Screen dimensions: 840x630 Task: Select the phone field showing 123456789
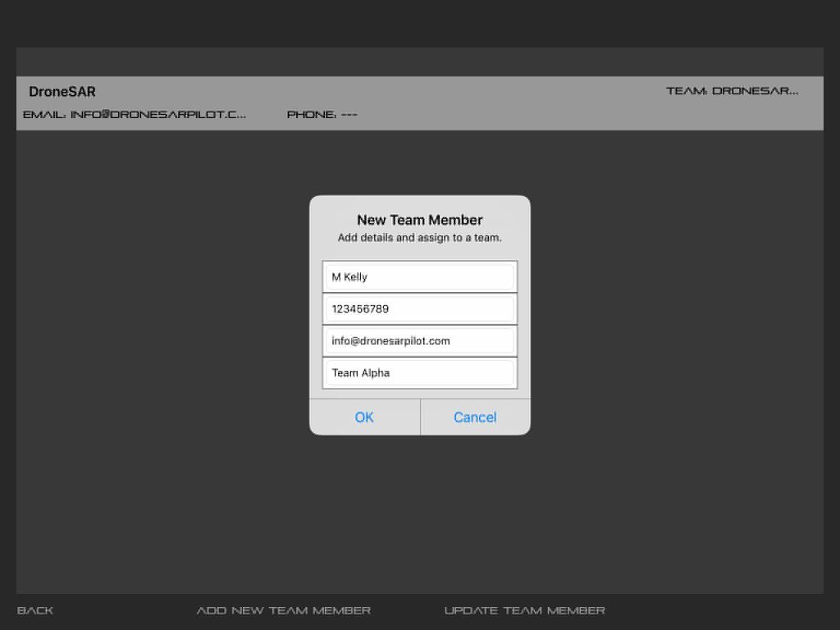419,308
